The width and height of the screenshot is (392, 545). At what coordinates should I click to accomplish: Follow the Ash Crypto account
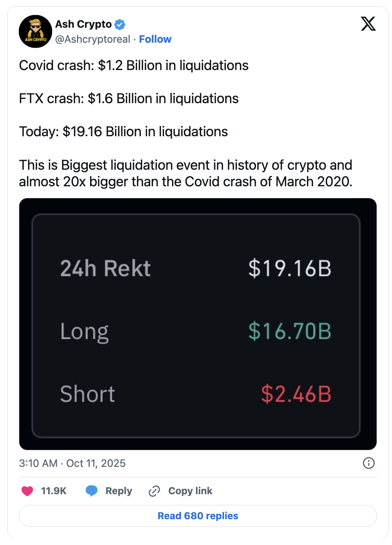click(x=155, y=39)
